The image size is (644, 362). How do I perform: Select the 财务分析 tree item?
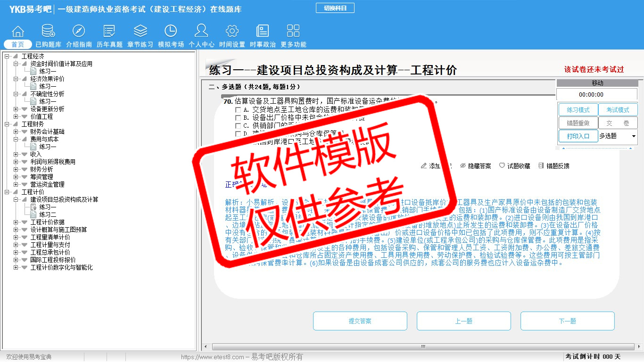click(x=42, y=170)
